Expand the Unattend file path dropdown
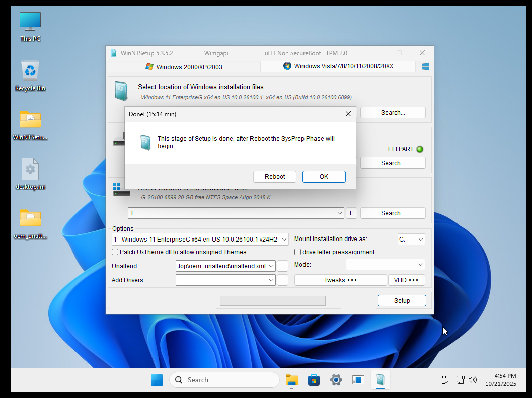 tap(271, 266)
